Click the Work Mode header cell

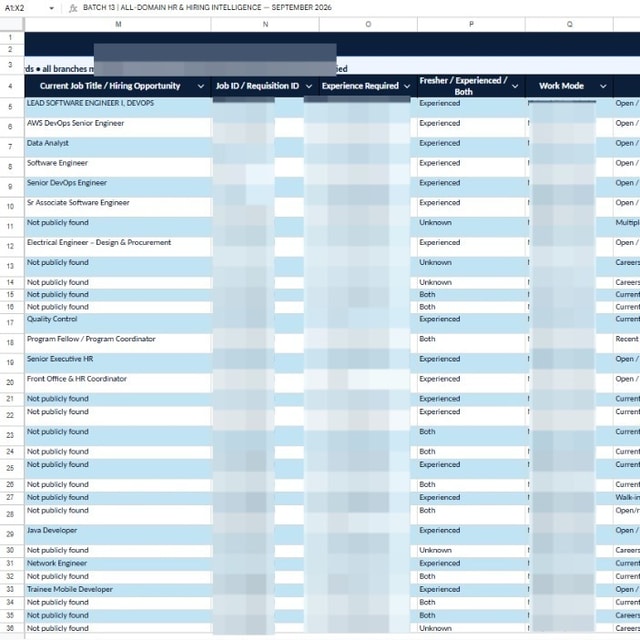pos(569,86)
